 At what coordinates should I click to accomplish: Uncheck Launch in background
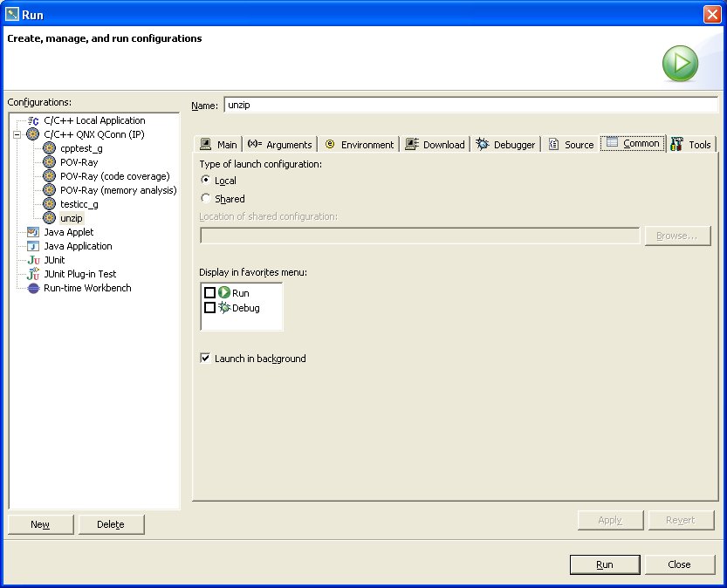(x=206, y=359)
